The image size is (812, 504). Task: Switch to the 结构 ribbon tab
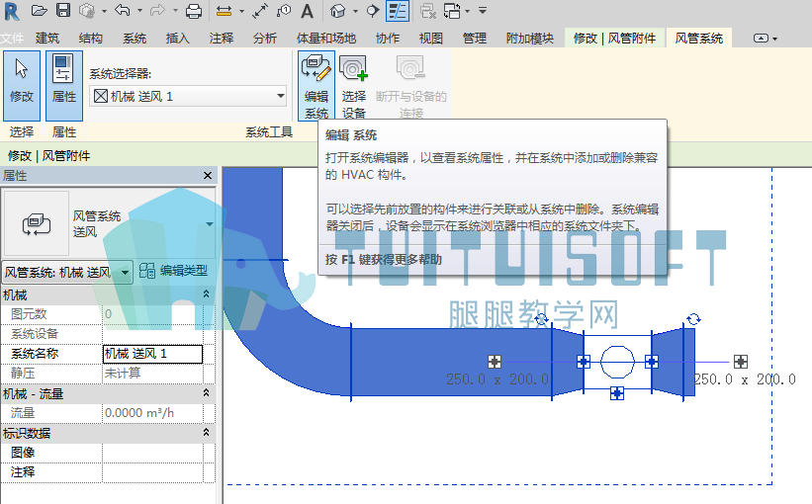tap(91, 39)
